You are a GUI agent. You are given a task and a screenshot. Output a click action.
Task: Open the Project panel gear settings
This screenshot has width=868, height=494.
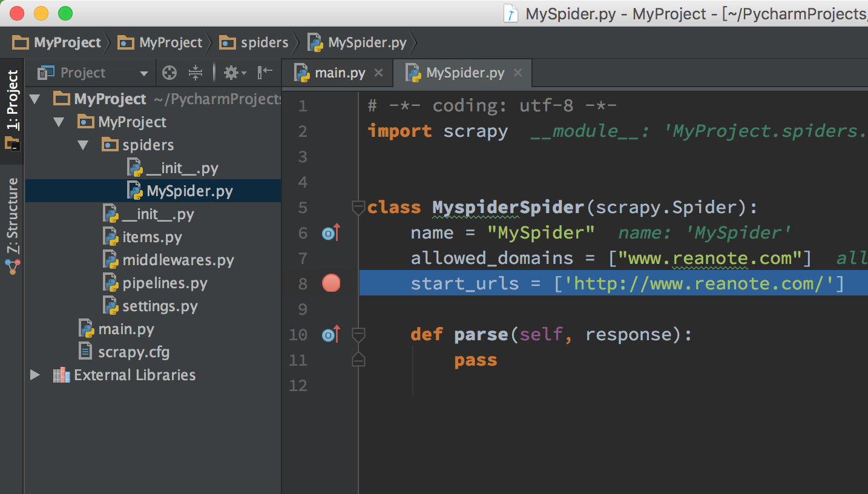pyautogui.click(x=235, y=73)
